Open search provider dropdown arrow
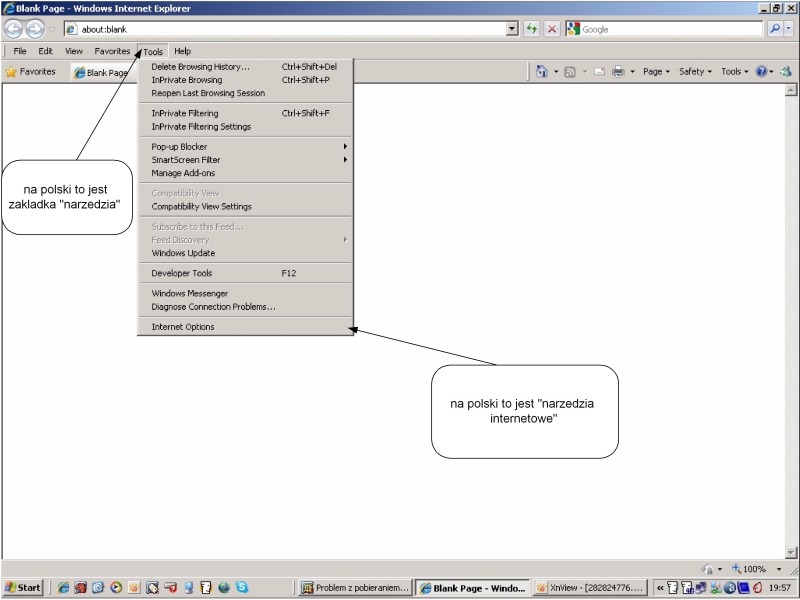 pyautogui.click(x=789, y=29)
